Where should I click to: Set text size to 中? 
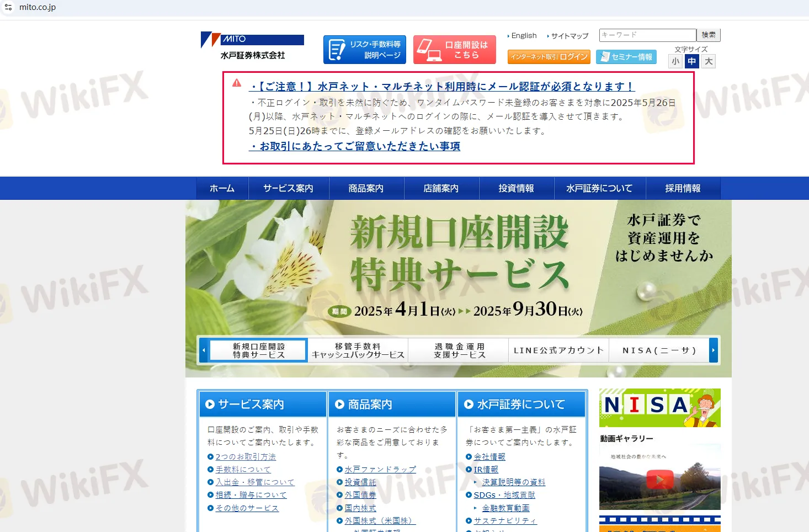point(692,61)
